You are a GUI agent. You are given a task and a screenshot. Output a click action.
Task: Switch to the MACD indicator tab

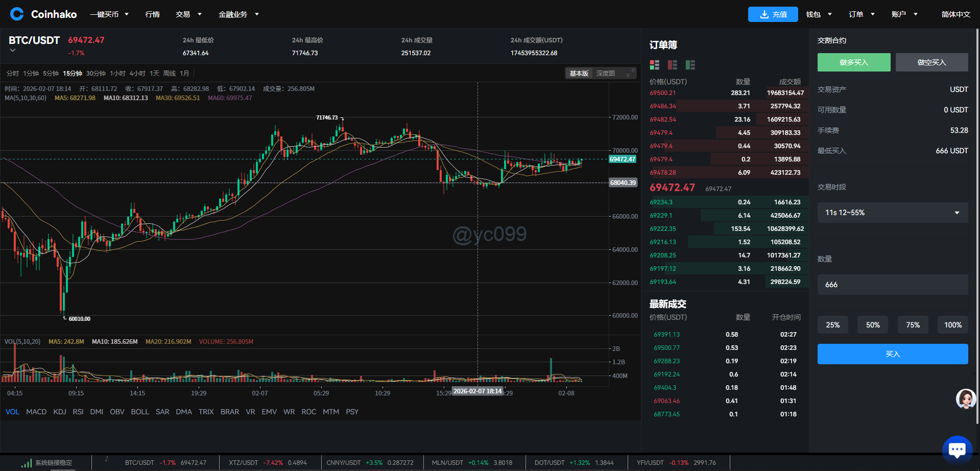pos(36,412)
